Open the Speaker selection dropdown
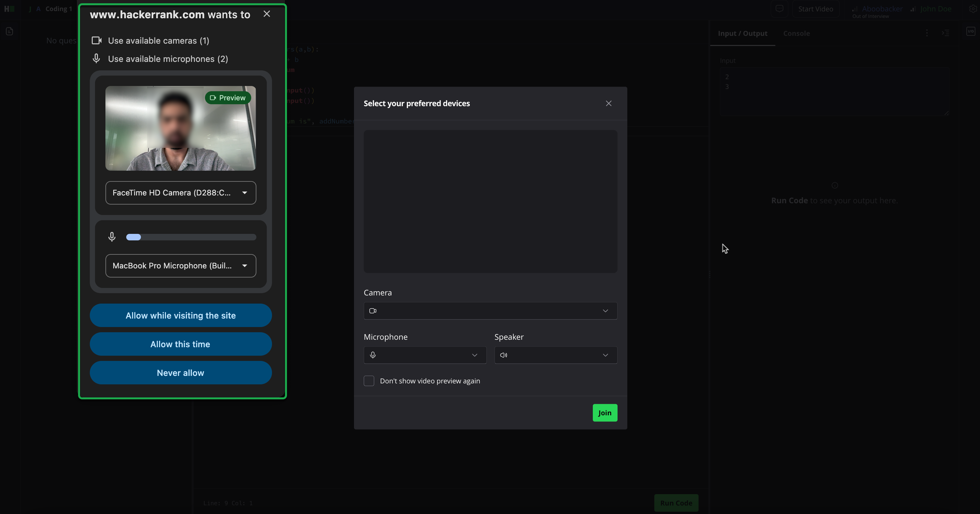980x514 pixels. 555,355
